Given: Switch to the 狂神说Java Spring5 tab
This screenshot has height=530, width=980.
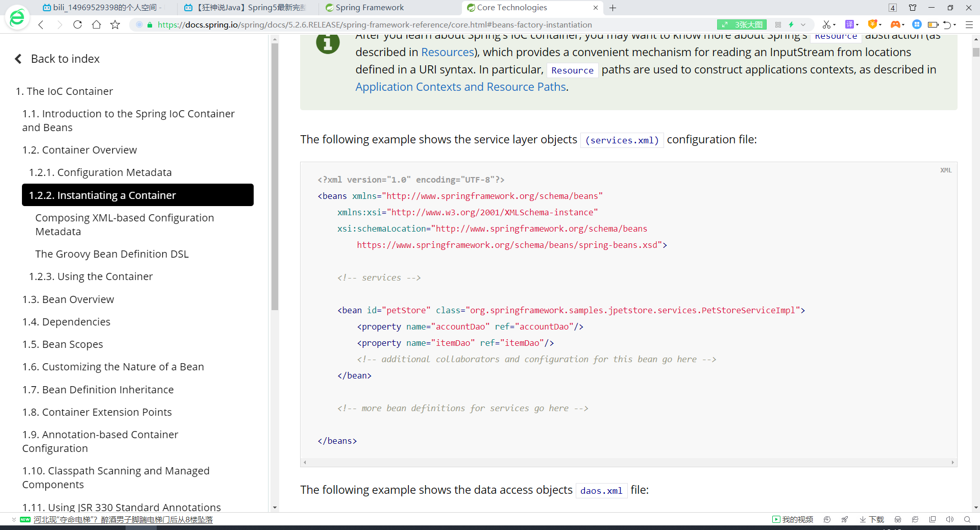Looking at the screenshot, I should tap(250, 8).
